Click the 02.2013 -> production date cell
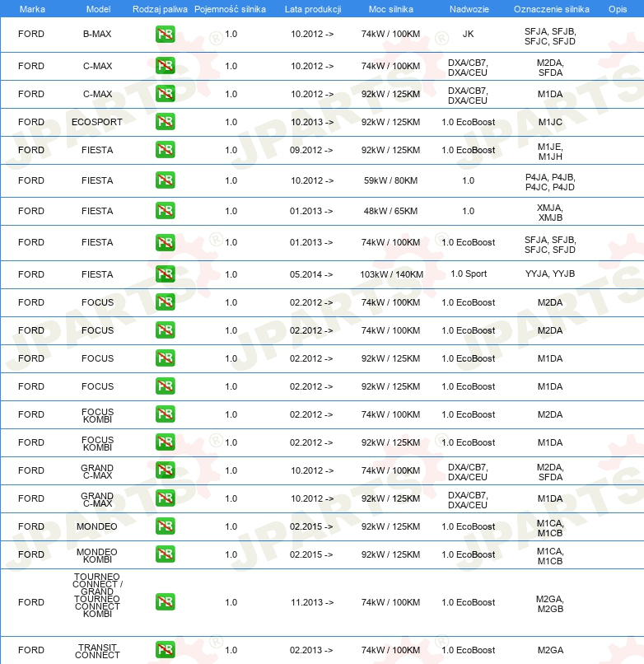 (311, 650)
